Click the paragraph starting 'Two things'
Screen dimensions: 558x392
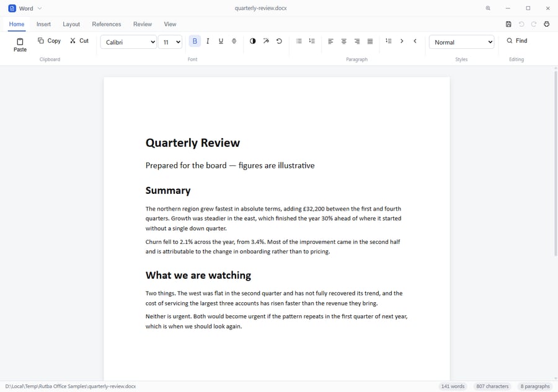(x=274, y=298)
